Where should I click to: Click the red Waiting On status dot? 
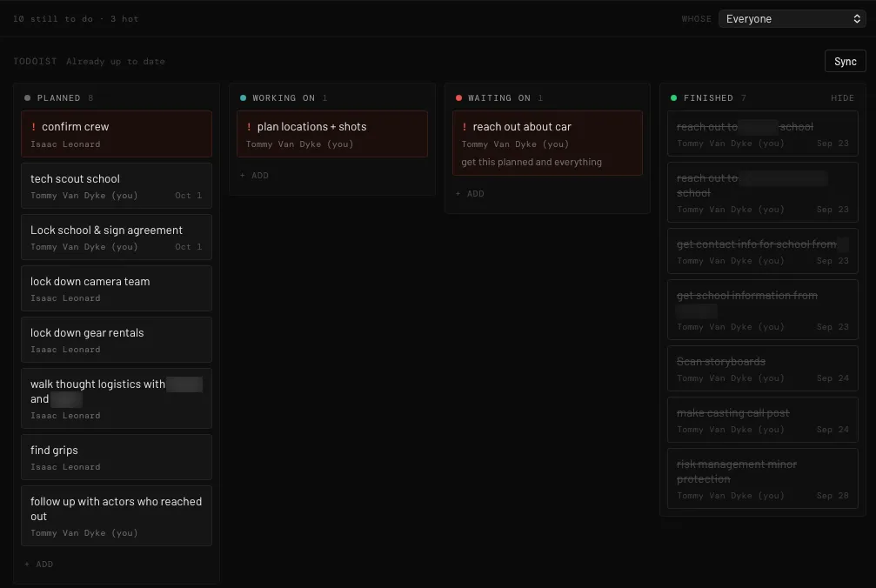click(x=458, y=98)
